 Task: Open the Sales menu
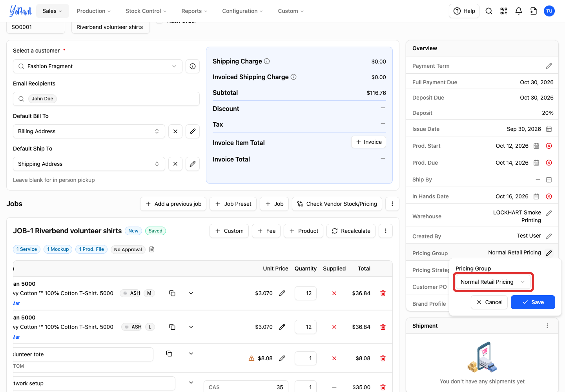click(x=53, y=11)
